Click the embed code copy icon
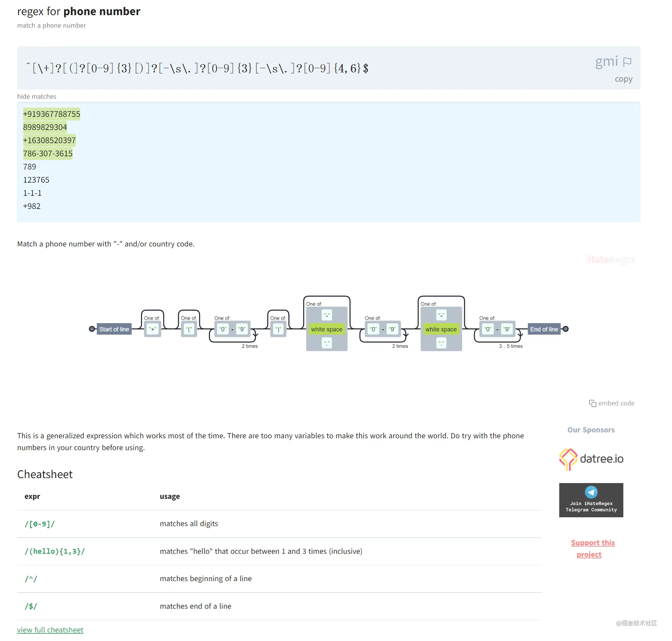672x641 pixels. coord(592,403)
